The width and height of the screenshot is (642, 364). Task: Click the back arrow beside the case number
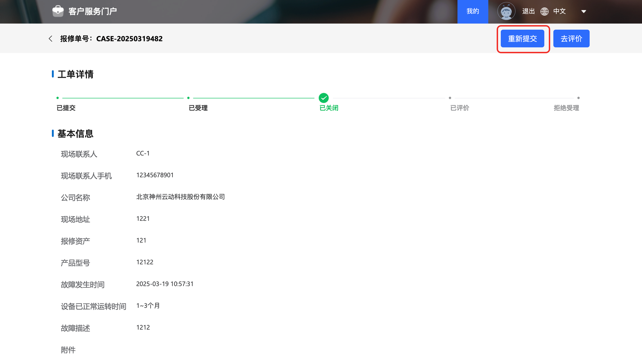point(50,39)
